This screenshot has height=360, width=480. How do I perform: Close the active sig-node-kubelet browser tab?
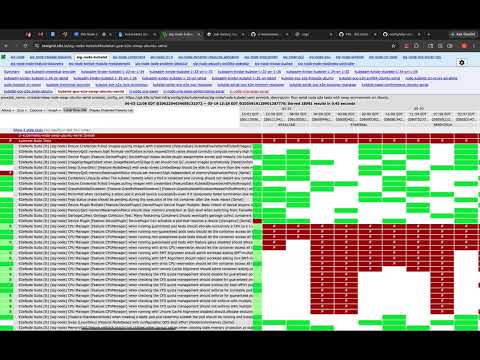coord(199,34)
